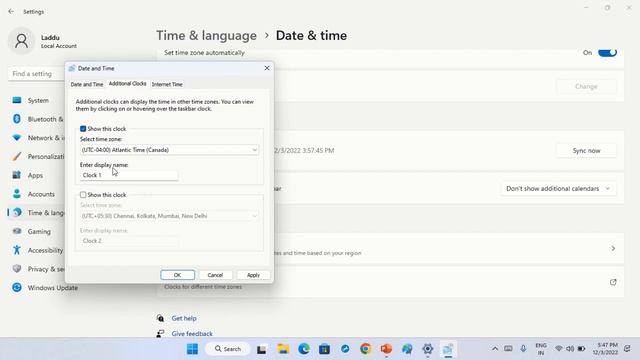Open the Chennai, Kolkata time zone dropdown
The height and width of the screenshot is (360, 640).
pos(169,216)
